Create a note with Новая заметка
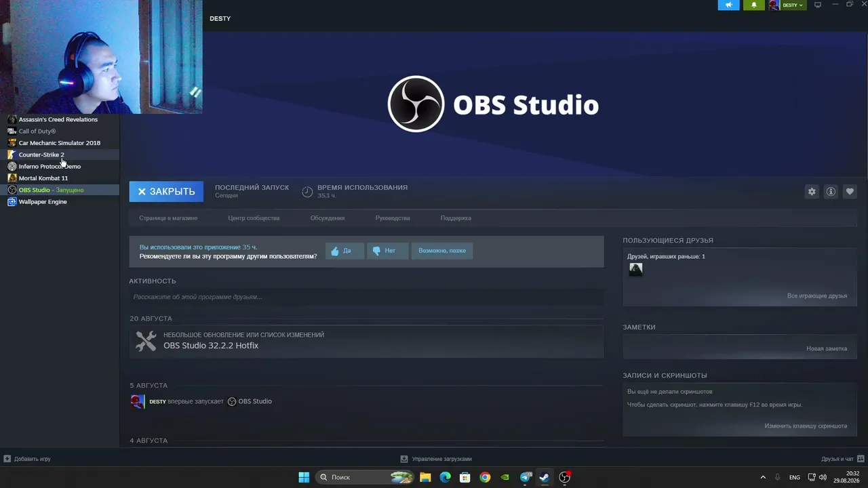868x488 pixels. point(827,348)
